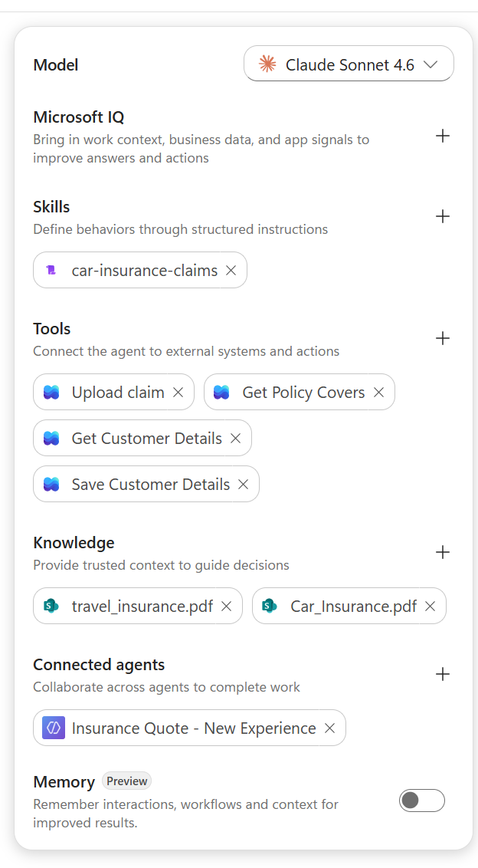Remove Car_Insurance.pdf from knowledge

[x=430, y=607]
